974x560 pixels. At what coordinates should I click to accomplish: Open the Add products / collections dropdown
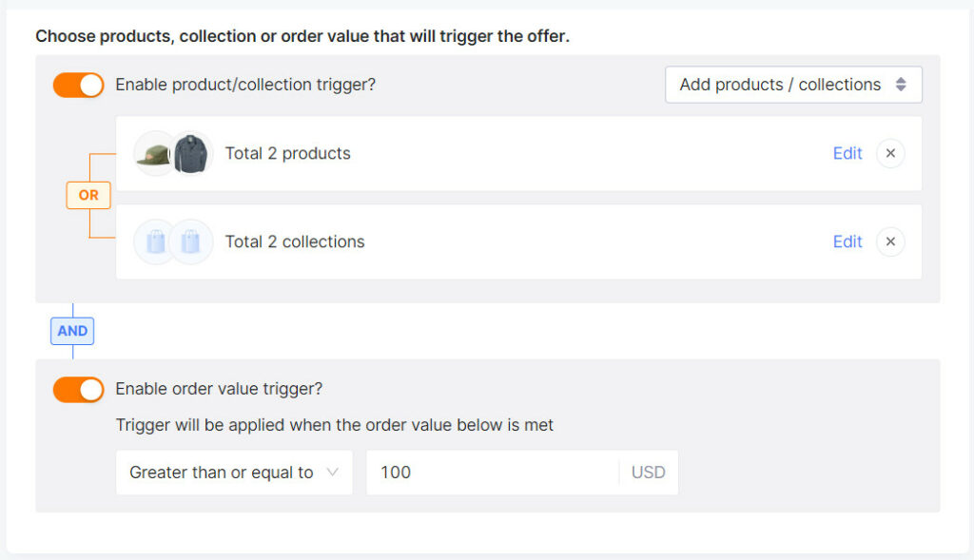(x=793, y=85)
